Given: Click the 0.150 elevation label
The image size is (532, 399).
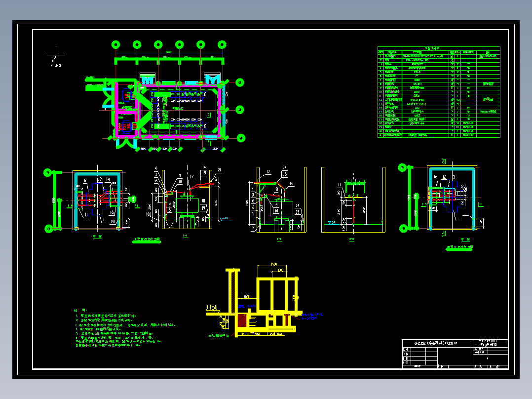Looking at the screenshot, I should tap(211, 307).
